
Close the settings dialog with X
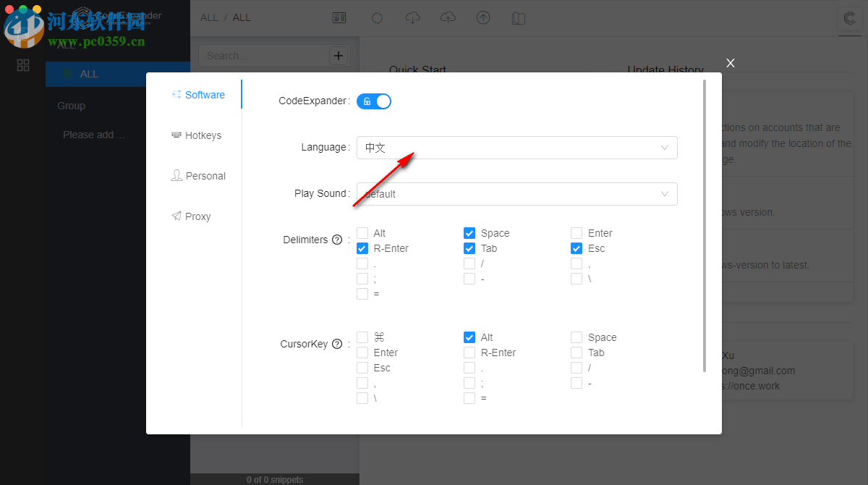tap(731, 63)
